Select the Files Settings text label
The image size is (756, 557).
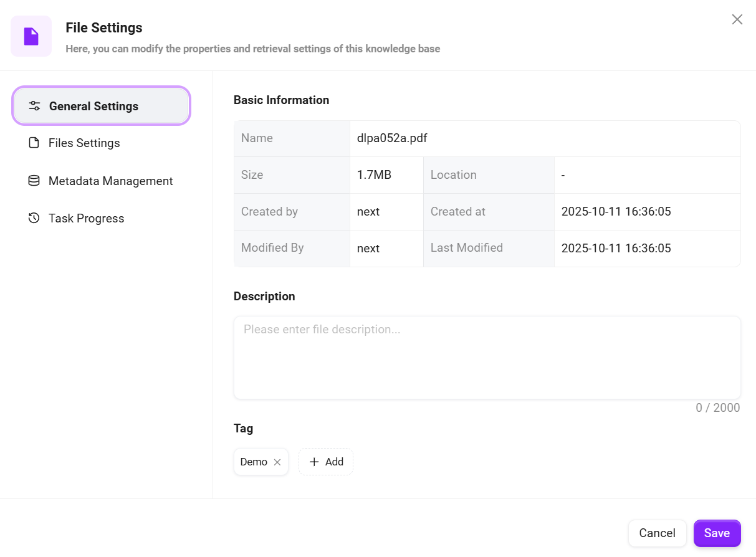pos(84,143)
